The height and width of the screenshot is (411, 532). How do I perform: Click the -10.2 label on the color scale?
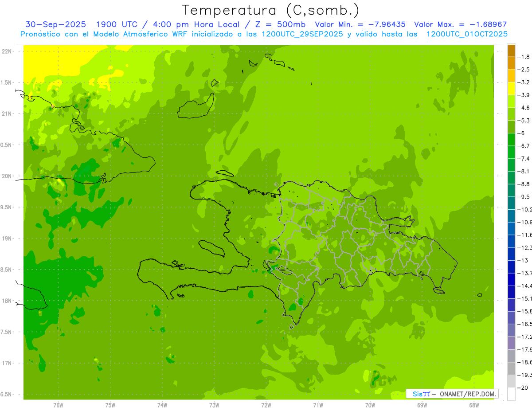point(525,209)
